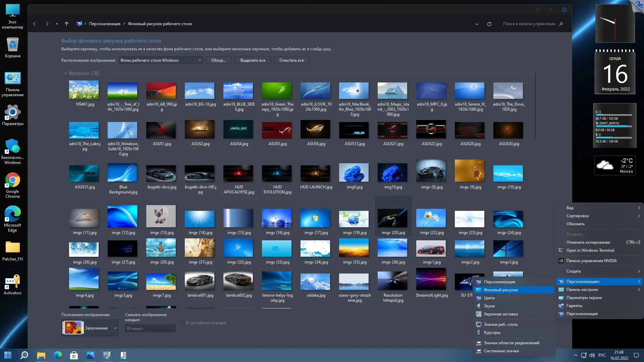
Task: Go back with left arrow icon
Action: 35,24
